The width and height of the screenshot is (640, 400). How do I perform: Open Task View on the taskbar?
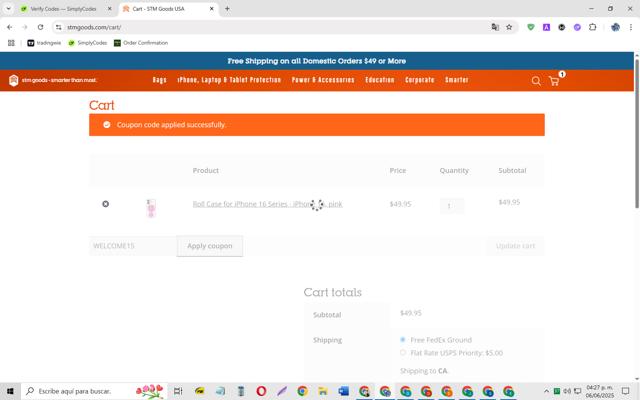click(178, 391)
